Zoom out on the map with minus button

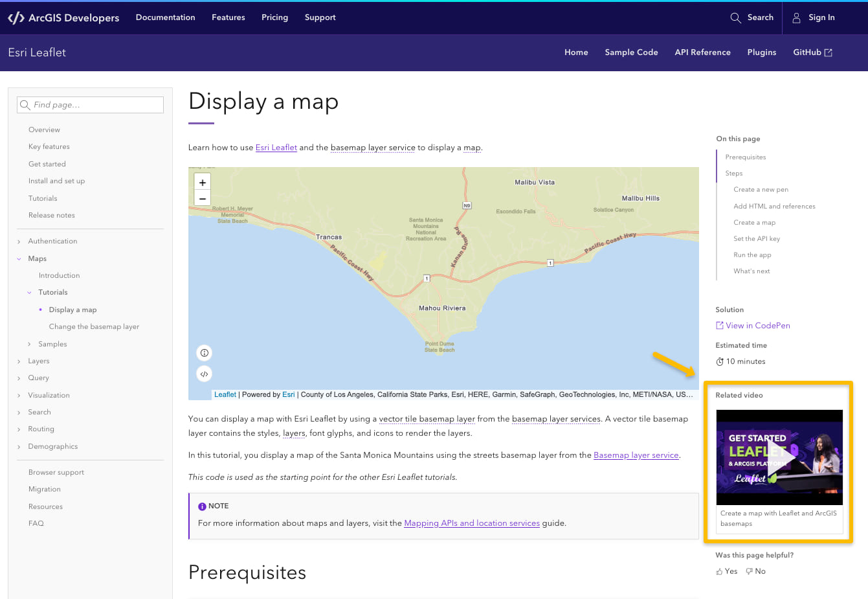pos(203,198)
